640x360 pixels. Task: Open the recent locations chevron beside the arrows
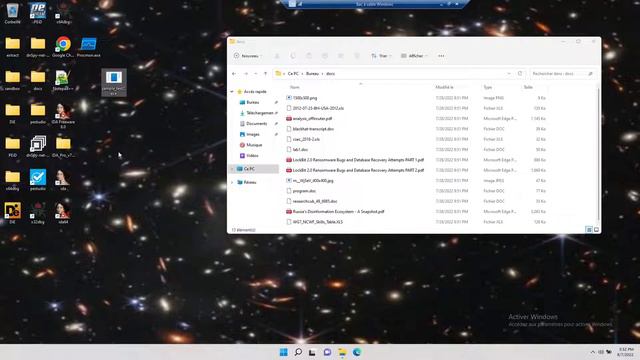[x=256, y=74]
